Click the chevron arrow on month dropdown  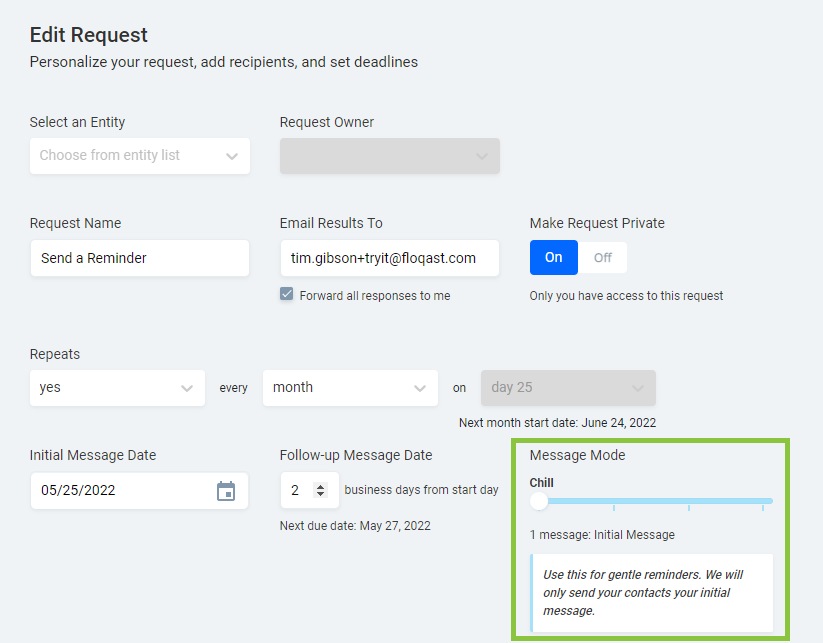[419, 388]
